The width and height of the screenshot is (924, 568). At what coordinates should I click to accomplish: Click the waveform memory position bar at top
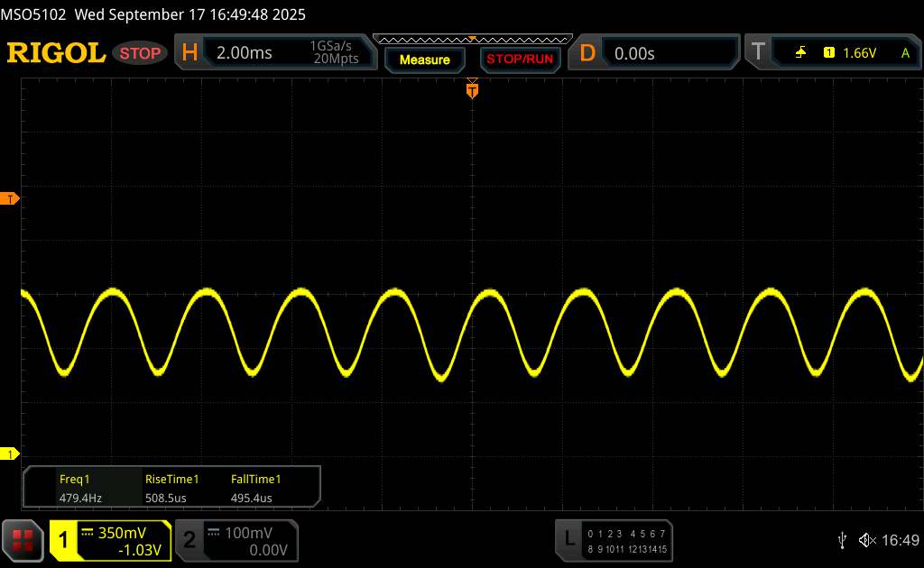coord(472,39)
